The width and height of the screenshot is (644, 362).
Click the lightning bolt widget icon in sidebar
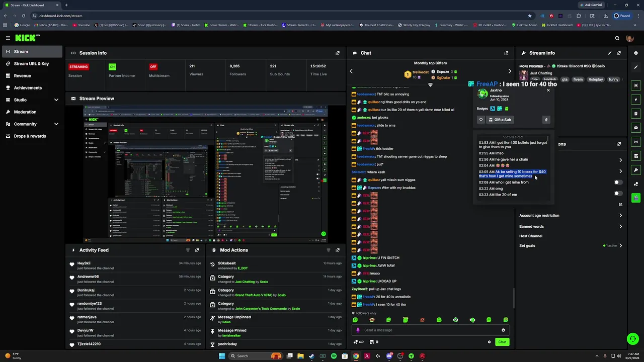(636, 100)
